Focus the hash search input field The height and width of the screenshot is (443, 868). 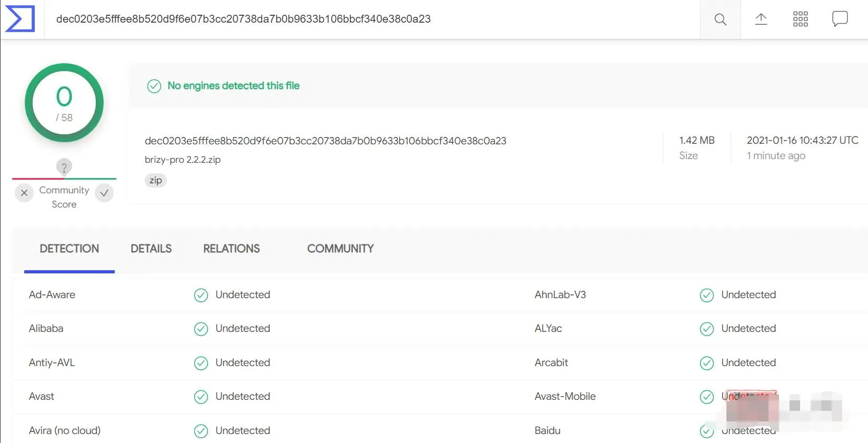pyautogui.click(x=372, y=19)
